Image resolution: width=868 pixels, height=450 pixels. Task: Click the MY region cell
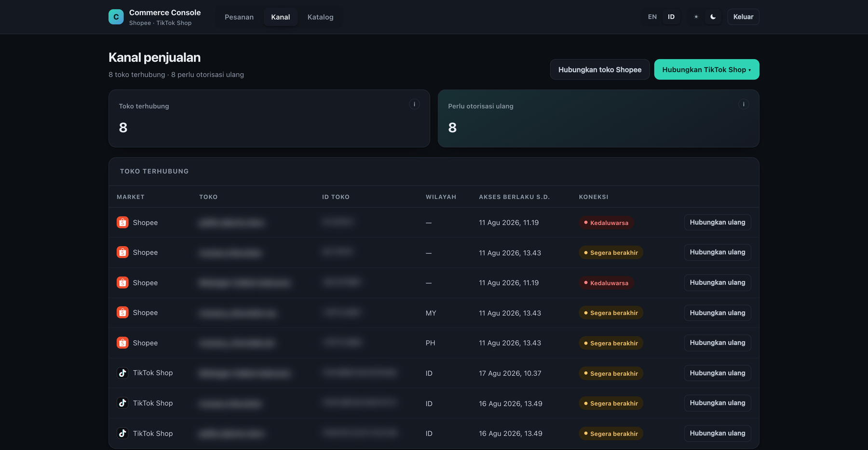[x=431, y=313]
